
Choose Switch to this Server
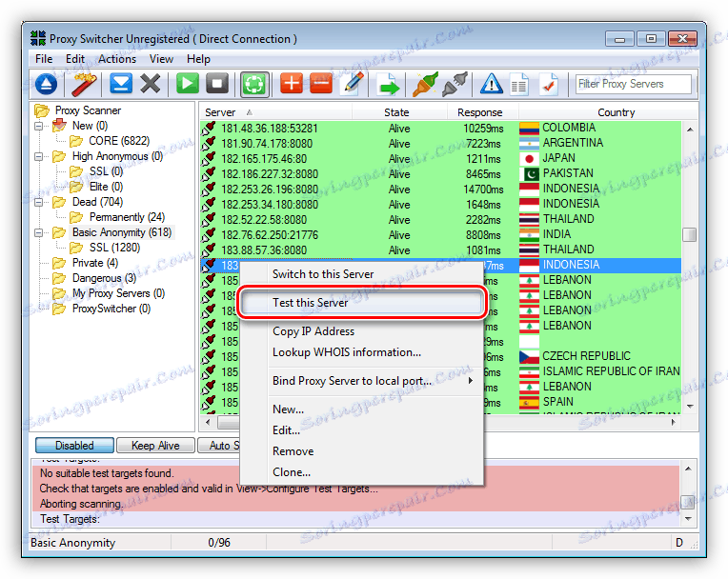[x=362, y=274]
